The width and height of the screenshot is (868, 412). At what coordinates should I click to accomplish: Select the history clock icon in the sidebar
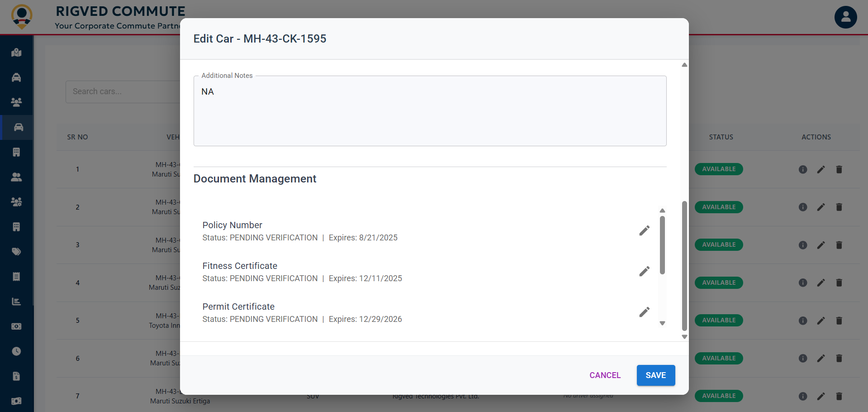(x=16, y=351)
